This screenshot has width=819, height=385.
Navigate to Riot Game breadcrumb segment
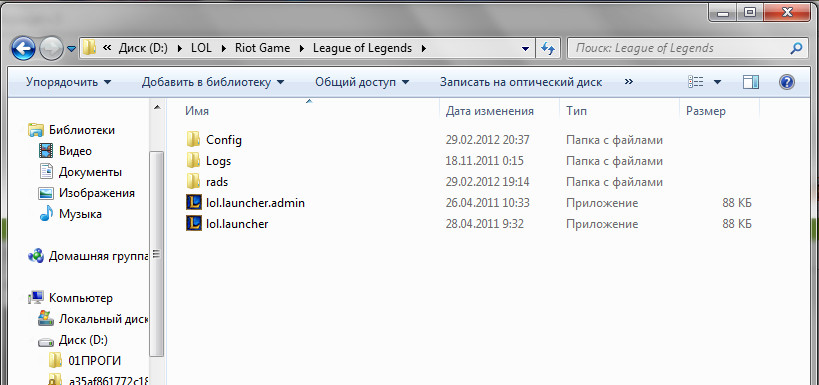pos(262,49)
